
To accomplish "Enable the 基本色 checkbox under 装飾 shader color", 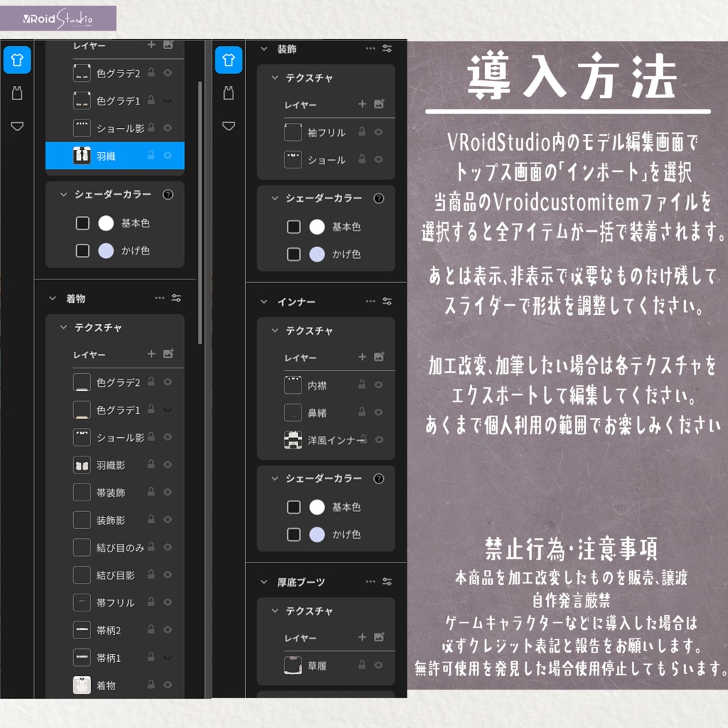I will point(294,227).
